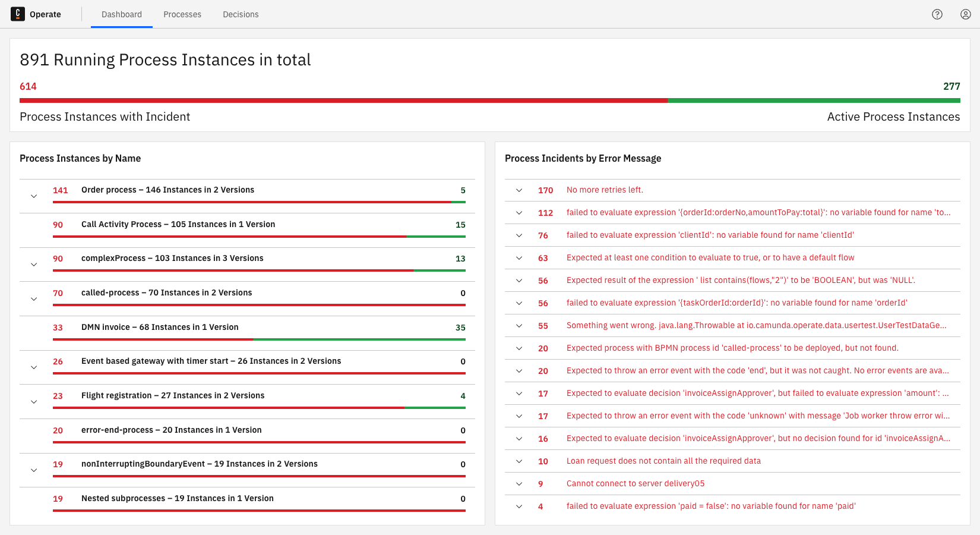The height and width of the screenshot is (535, 980).
Task: Open the help question mark icon
Action: (937, 14)
